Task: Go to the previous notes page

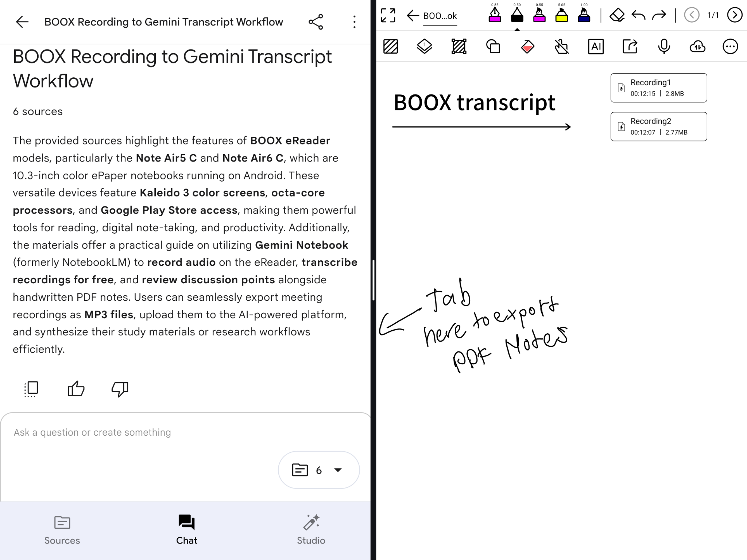Action: (x=692, y=15)
